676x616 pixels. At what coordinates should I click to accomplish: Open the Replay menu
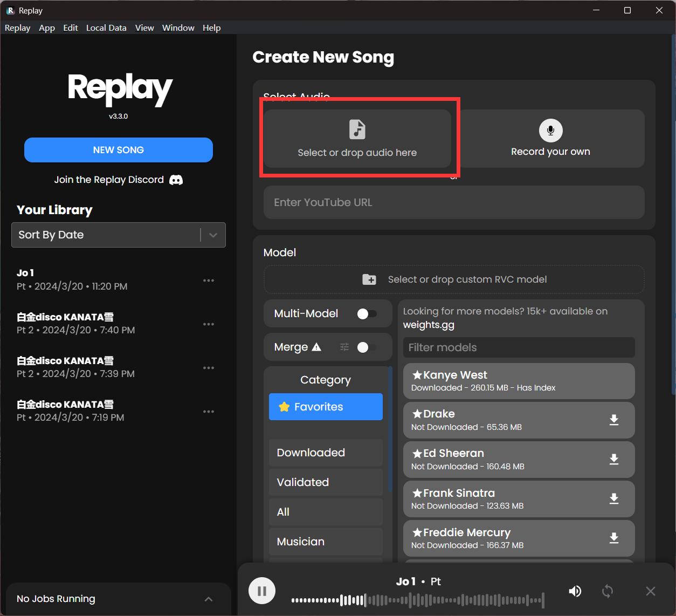click(17, 28)
